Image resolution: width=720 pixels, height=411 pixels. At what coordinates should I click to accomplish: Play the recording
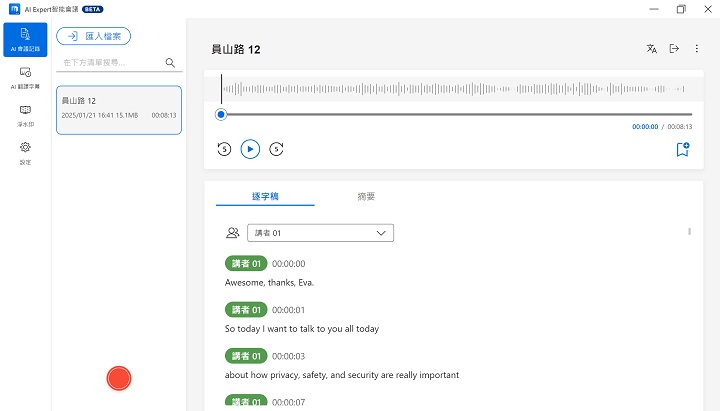(x=250, y=149)
